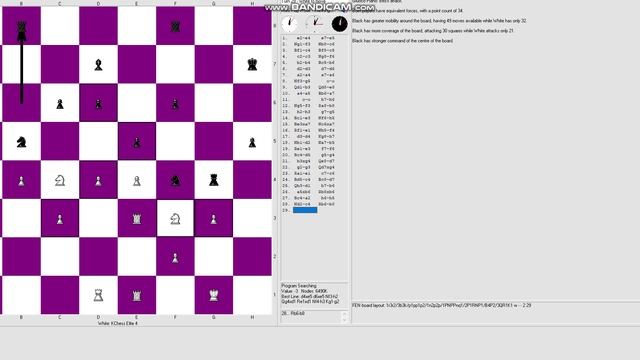The image size is (640, 360).
Task: Click the empty d5 square
Action: [x=98, y=141]
